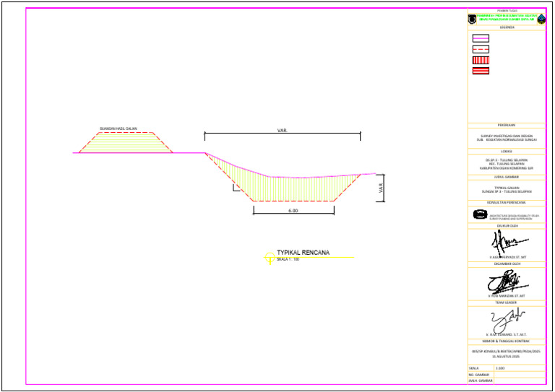555x392 pixels.
Task: Click the horizontally hatched spoil mound
Action: [126, 143]
